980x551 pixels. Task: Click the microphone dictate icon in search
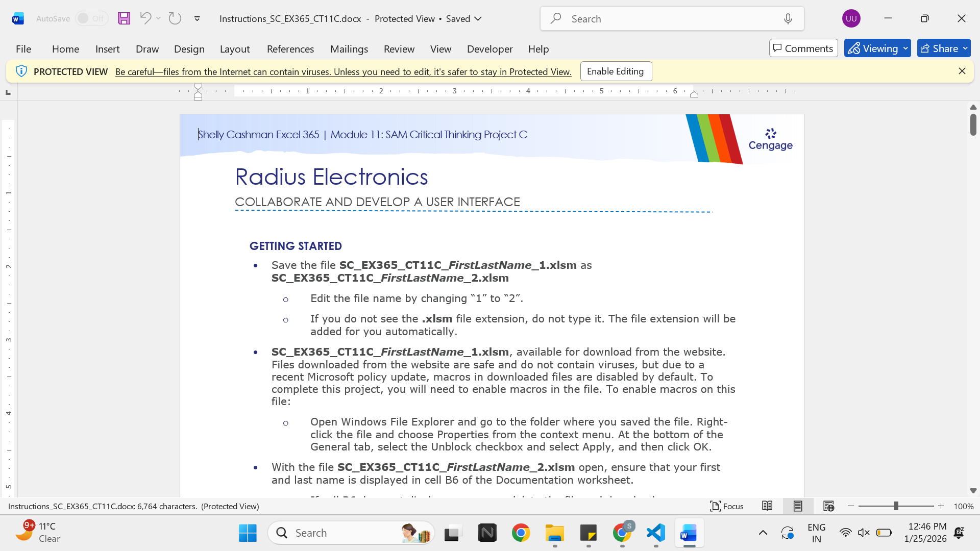[788, 19]
